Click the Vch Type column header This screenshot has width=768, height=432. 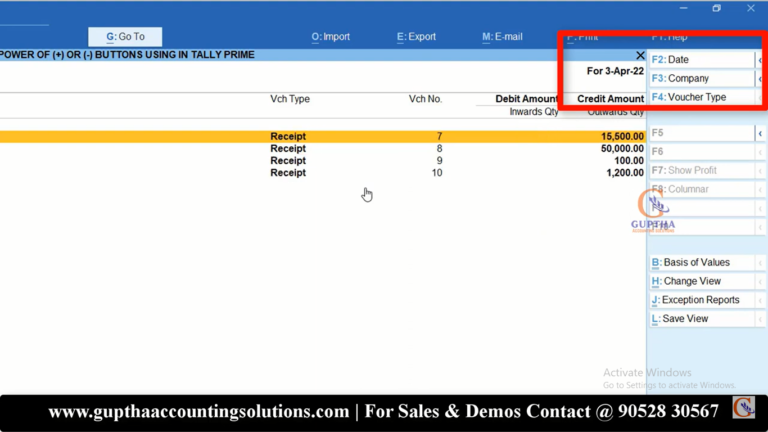click(290, 99)
